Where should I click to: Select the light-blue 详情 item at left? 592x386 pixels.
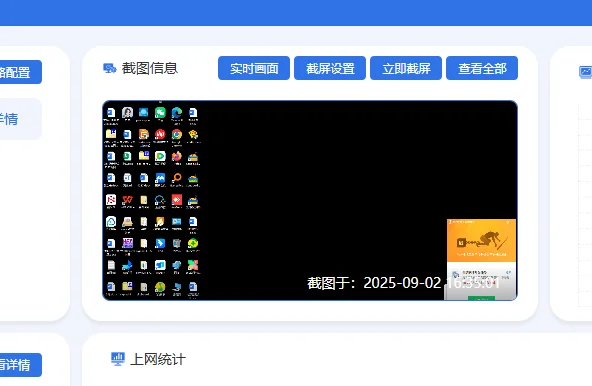[x=21, y=119]
